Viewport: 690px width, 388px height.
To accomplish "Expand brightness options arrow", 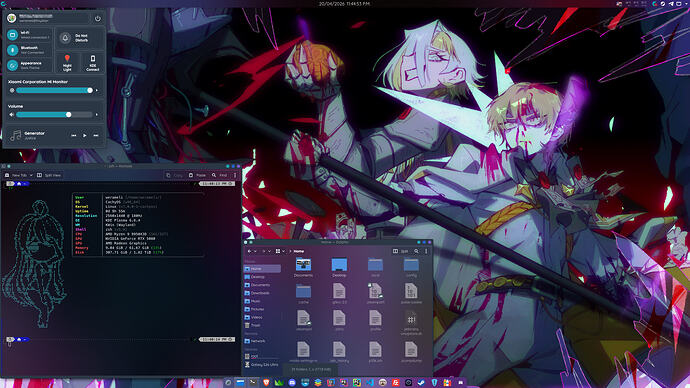I will pyautogui.click(x=97, y=90).
